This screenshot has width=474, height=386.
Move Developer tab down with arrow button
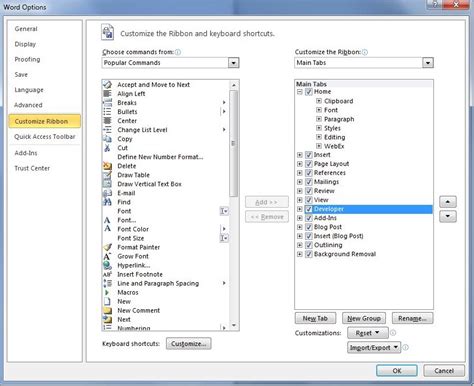click(448, 216)
